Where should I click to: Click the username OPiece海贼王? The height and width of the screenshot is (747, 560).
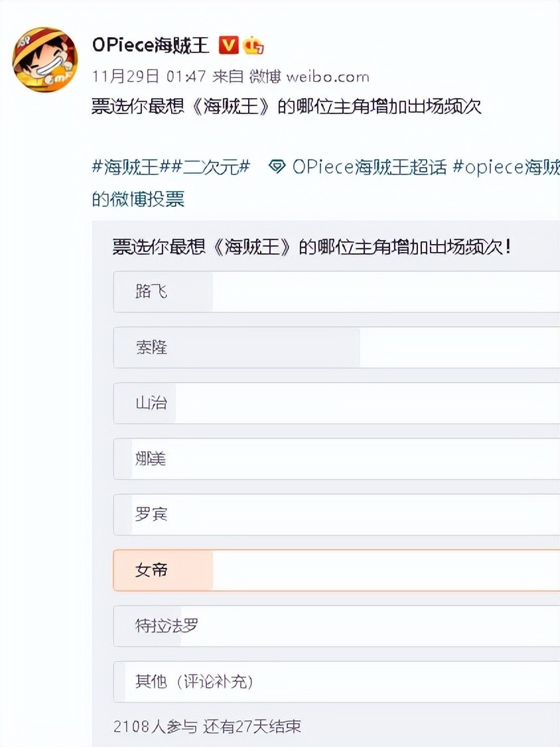pos(150,44)
